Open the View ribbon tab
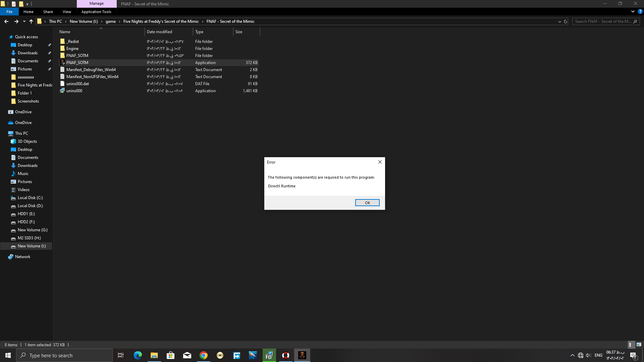 (67, 12)
